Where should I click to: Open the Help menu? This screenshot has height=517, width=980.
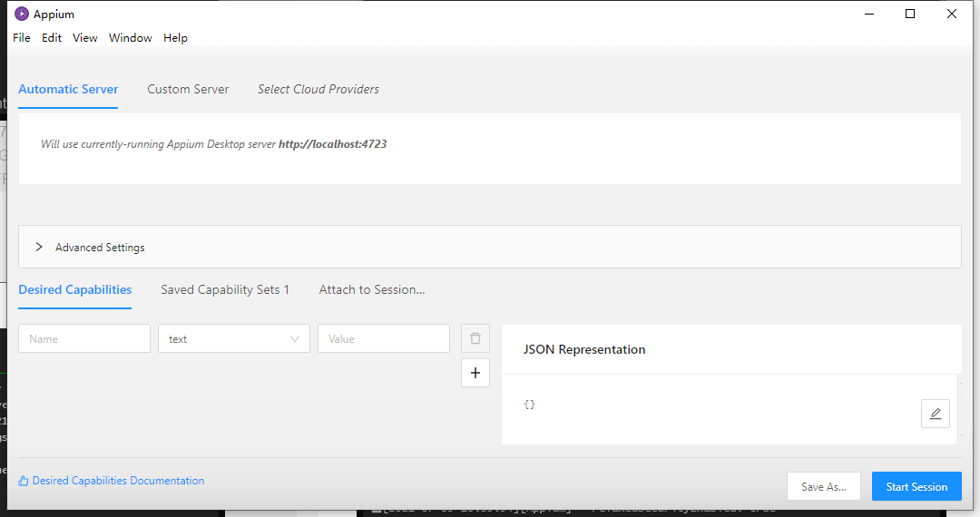(176, 37)
